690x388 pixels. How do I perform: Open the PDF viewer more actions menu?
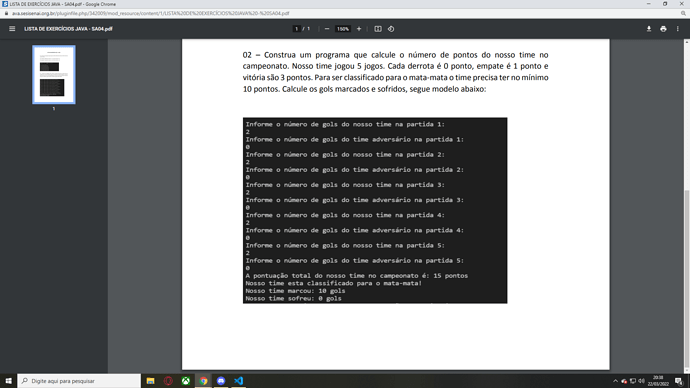pyautogui.click(x=678, y=29)
